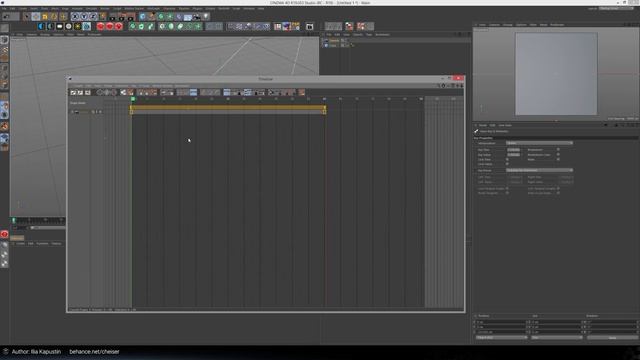Viewport: 640px width, 360px height.
Task: Click Record Active Objects red button
Action: 100,27
